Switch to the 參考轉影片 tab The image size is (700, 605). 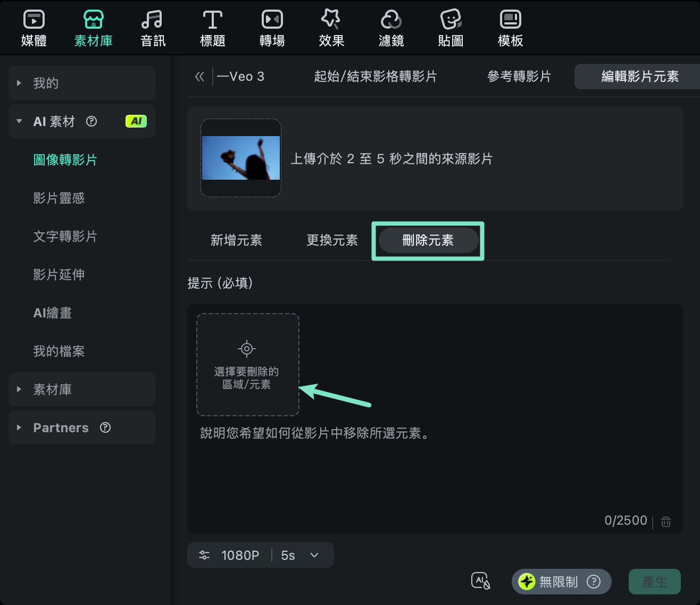coord(519,77)
